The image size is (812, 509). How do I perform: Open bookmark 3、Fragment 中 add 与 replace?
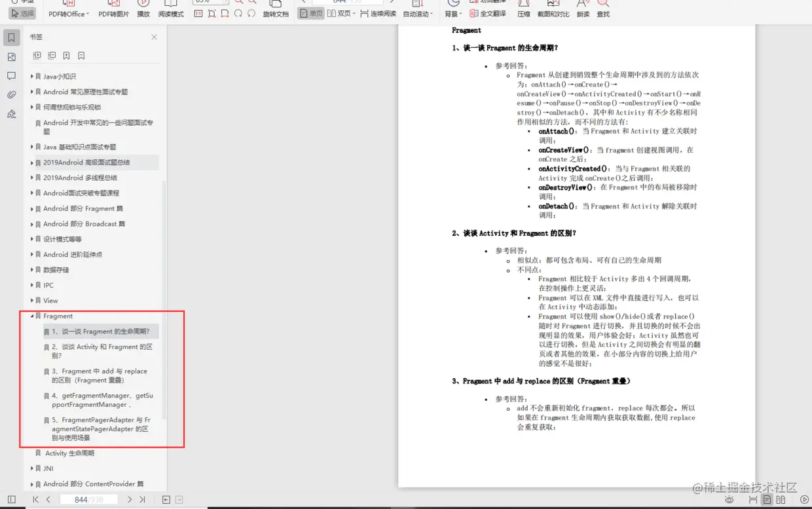(100, 375)
